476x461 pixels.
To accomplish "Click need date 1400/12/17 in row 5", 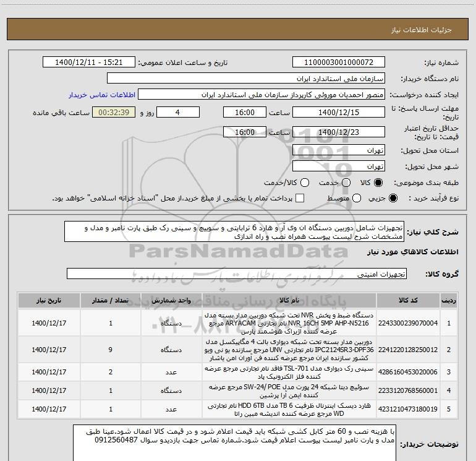I will (x=49, y=409).
